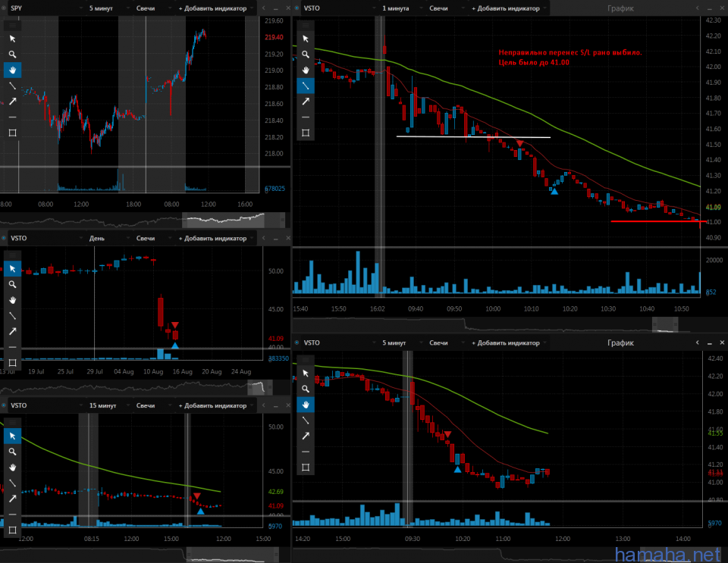Select the hand tool in VSTO daily chart

13,300
